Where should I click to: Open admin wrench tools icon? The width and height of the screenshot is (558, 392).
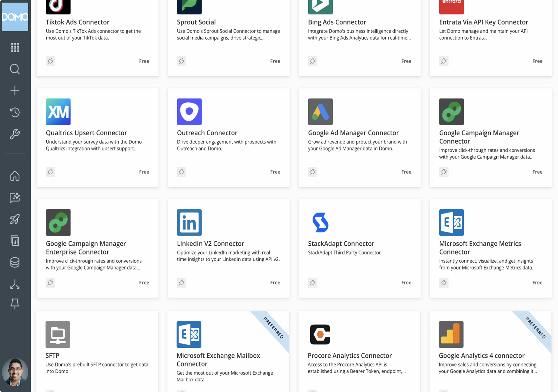(x=15, y=134)
